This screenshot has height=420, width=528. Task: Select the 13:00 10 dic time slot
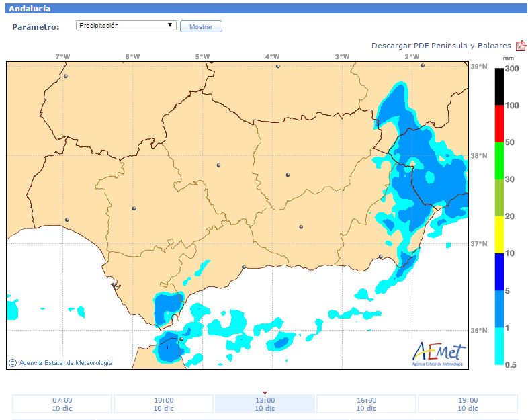pos(265,404)
